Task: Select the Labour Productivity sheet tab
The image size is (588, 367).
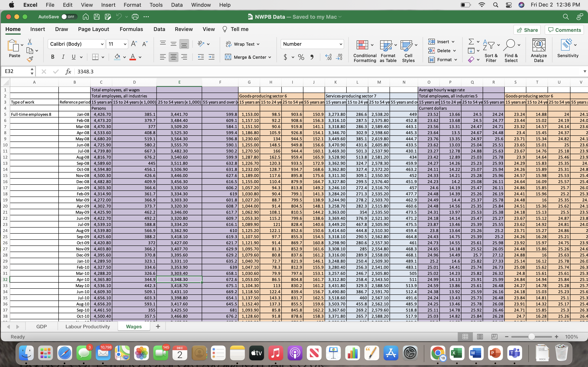Action: [x=87, y=326]
